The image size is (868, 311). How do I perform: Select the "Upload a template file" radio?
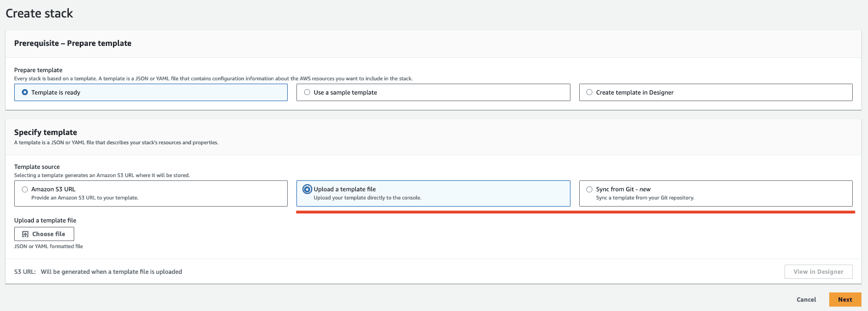(x=307, y=189)
